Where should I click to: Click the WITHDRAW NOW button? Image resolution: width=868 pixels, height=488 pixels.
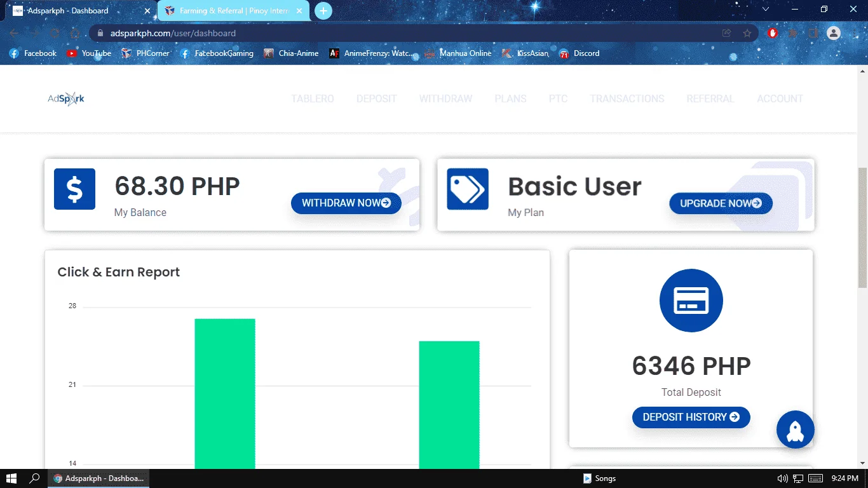346,203
